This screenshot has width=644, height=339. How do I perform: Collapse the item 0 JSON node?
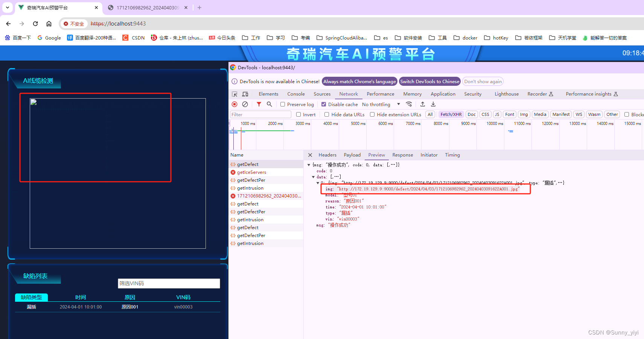point(318,183)
